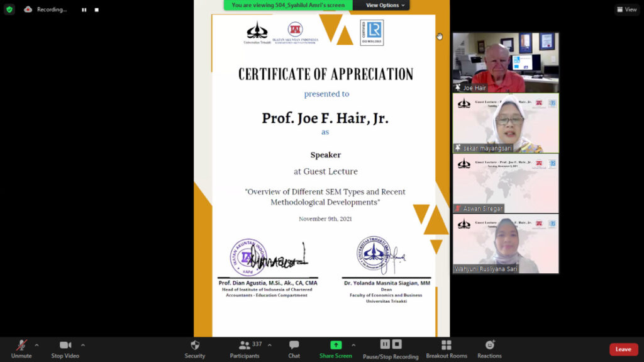Open the View Options dropdown
Image resolution: width=644 pixels, height=362 pixels.
[385, 5]
